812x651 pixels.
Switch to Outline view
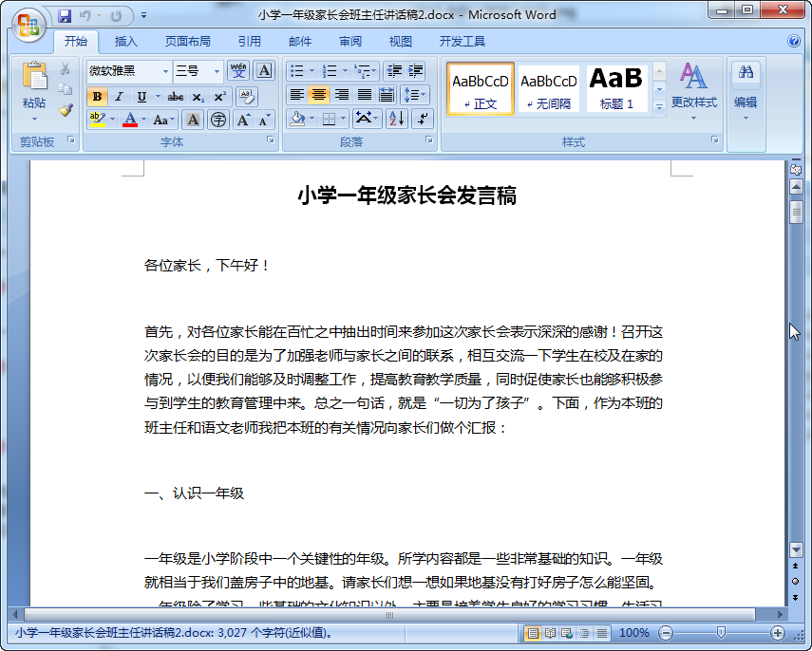pos(585,632)
